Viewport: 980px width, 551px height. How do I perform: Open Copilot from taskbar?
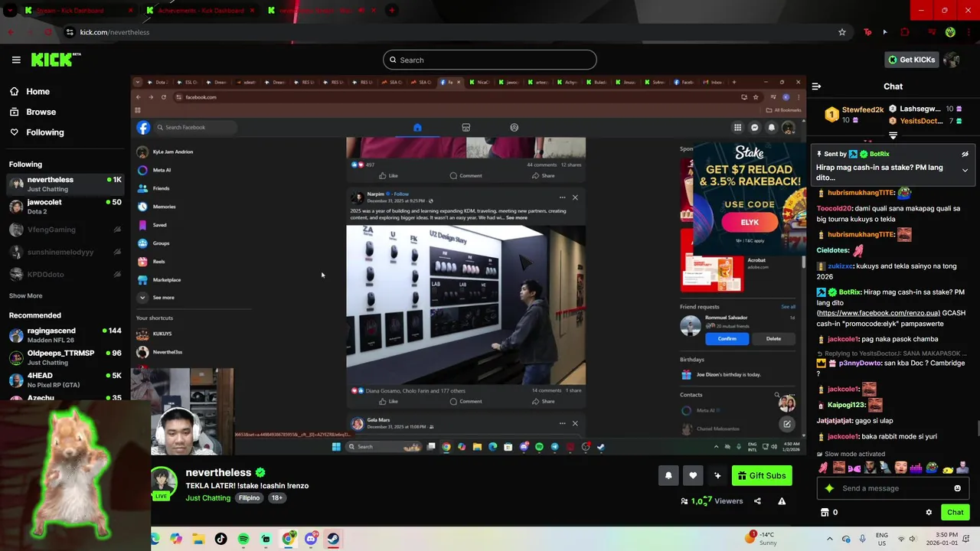coord(176,539)
